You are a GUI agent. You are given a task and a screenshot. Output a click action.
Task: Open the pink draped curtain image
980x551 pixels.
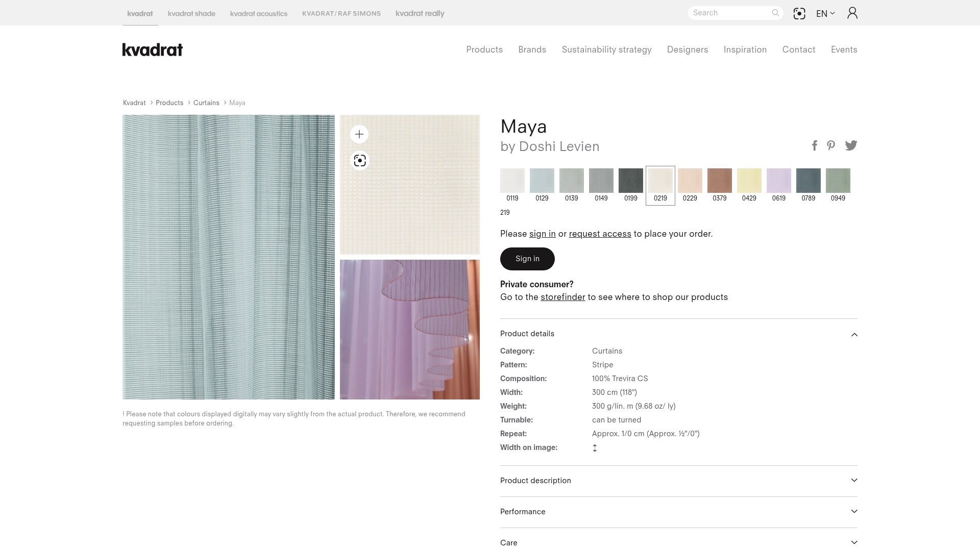[x=410, y=330]
